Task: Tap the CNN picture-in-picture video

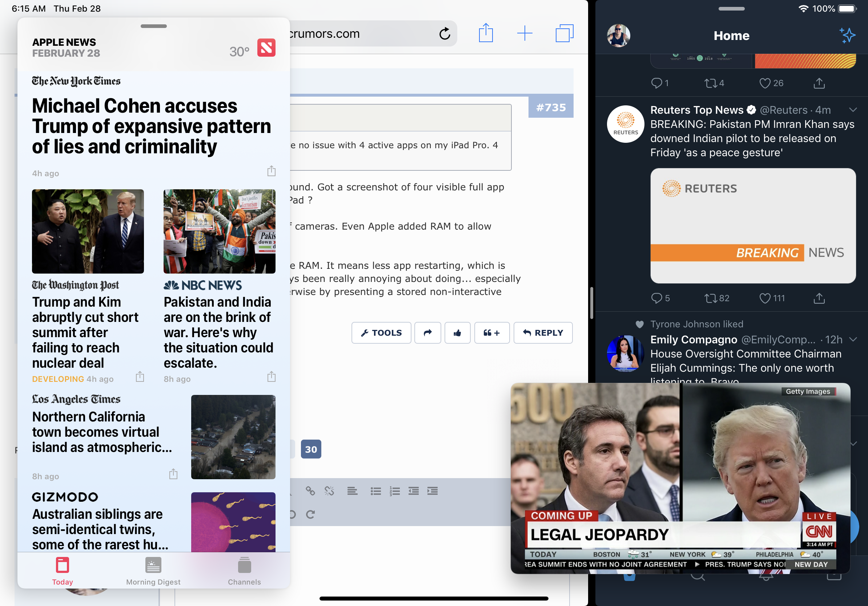Action: click(x=680, y=478)
